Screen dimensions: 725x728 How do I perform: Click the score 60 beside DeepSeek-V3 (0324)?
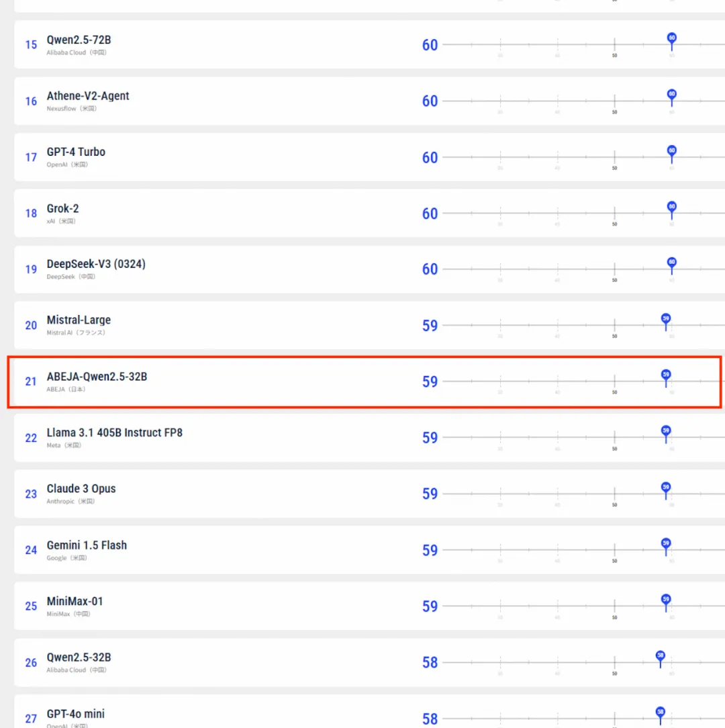pos(430,269)
